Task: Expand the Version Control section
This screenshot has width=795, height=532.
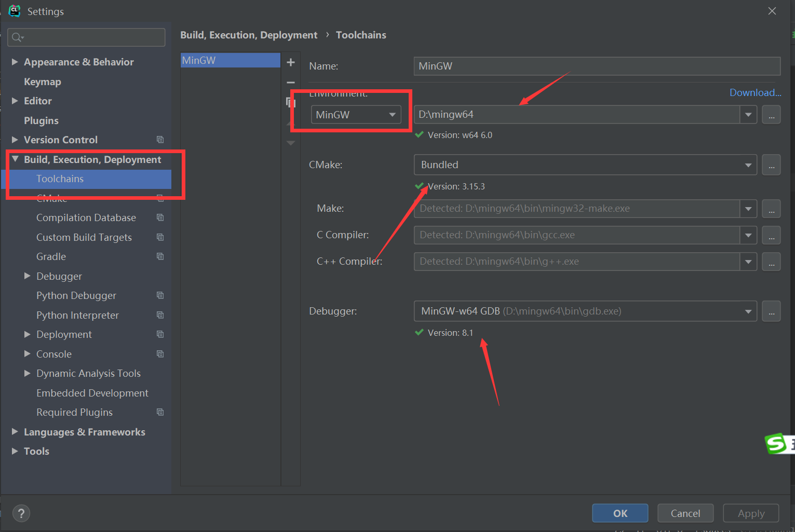Action: click(15, 140)
